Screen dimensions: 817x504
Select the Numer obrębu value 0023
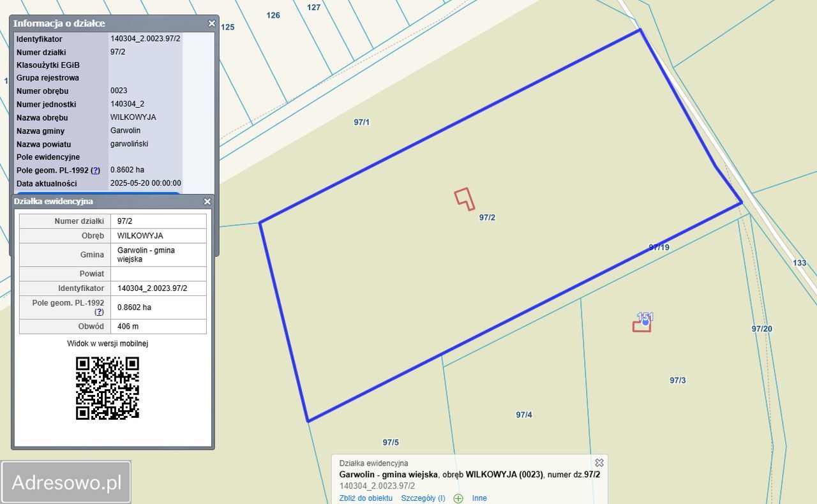pos(119,91)
